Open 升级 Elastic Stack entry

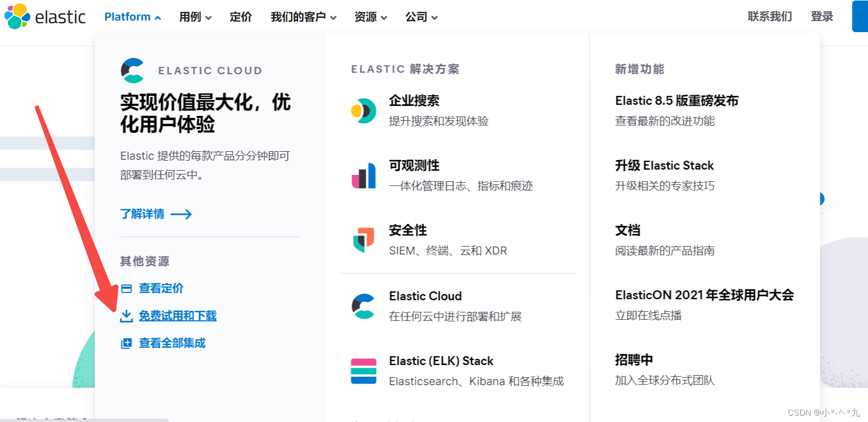click(665, 165)
